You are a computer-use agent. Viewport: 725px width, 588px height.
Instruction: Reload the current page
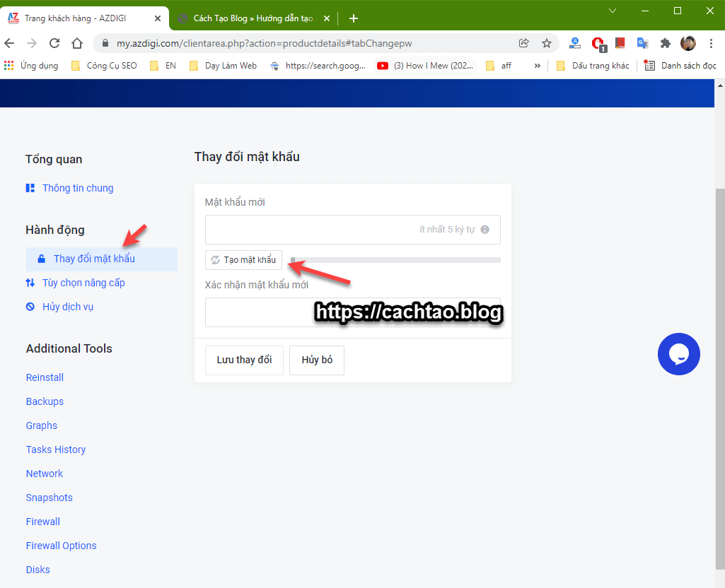54,43
